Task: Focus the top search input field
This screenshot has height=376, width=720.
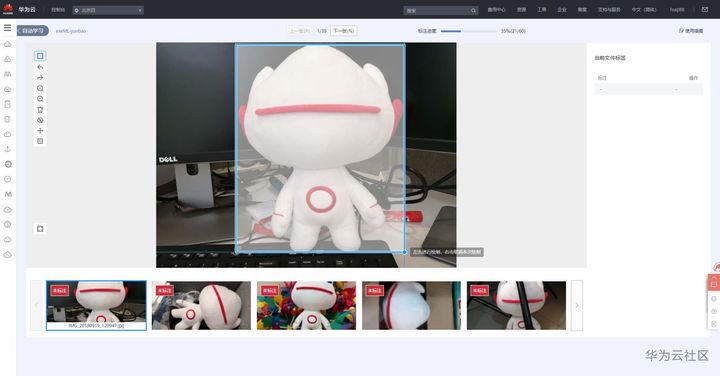Action: pos(440,10)
